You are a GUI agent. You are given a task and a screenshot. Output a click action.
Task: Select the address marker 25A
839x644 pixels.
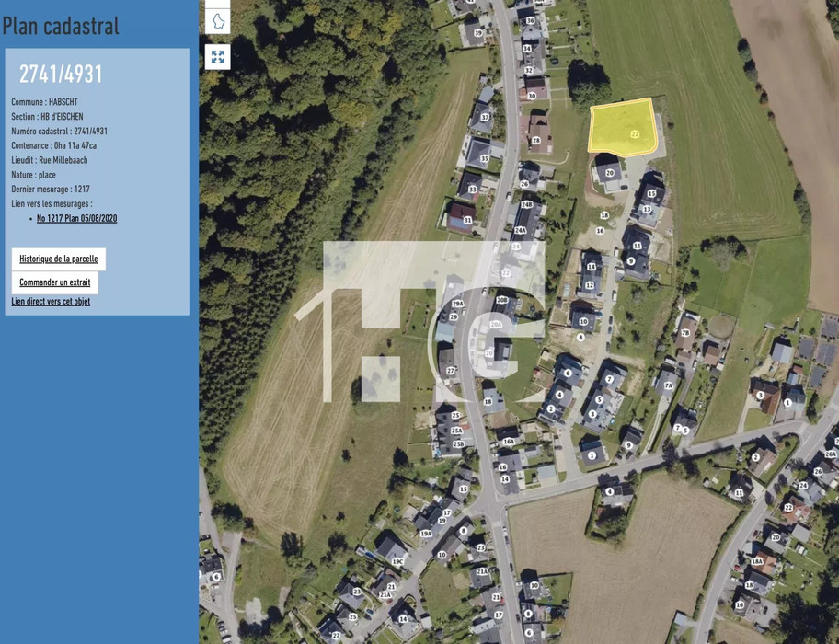[456, 431]
